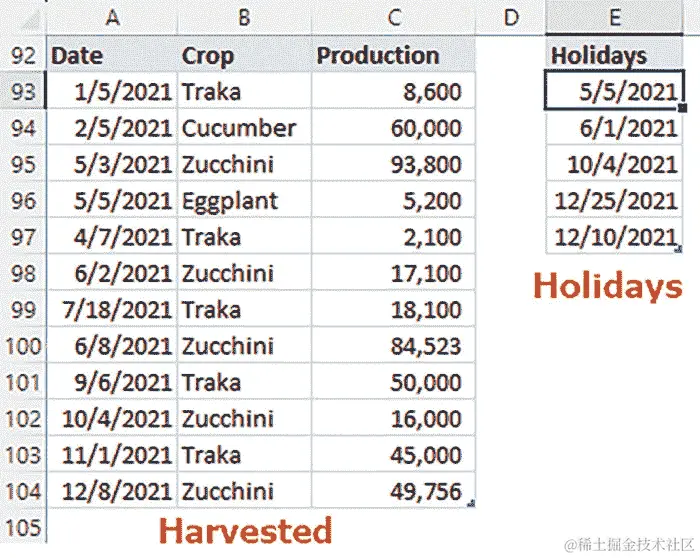Select column E header
Viewport: 700px width, 558px height.
[x=614, y=17]
